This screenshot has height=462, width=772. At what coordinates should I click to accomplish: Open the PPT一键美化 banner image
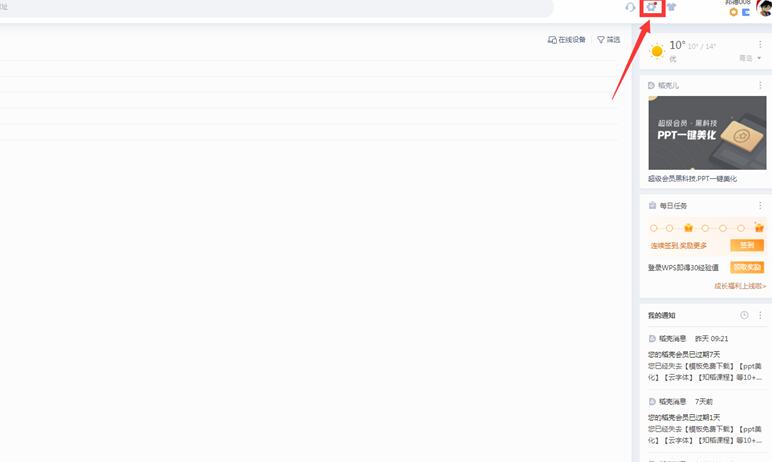(x=707, y=132)
